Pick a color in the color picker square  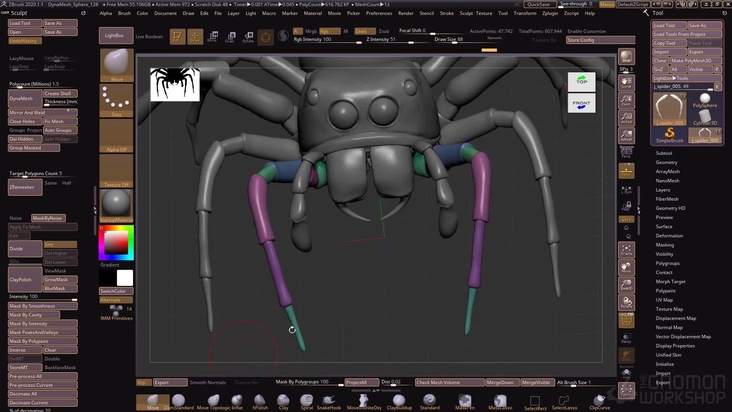point(116,243)
